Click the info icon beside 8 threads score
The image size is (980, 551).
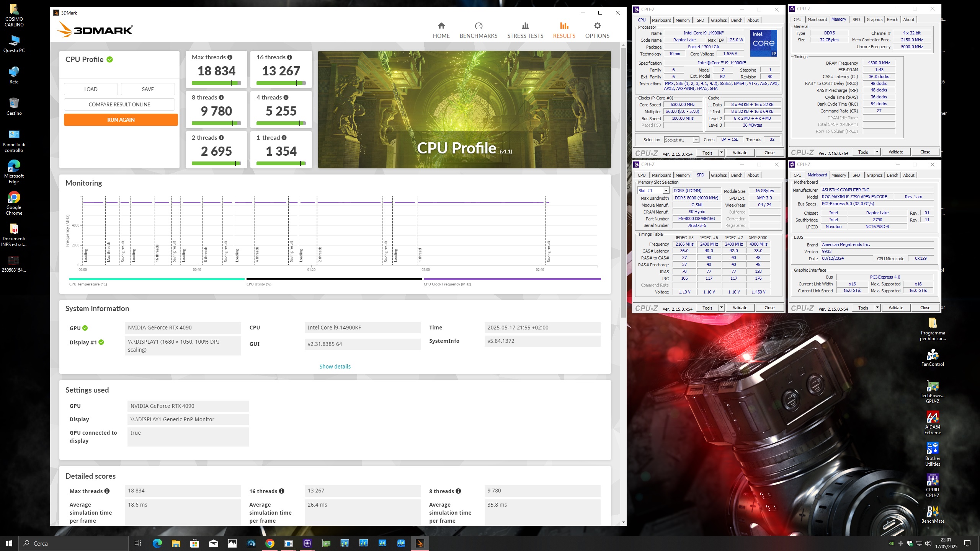click(221, 98)
